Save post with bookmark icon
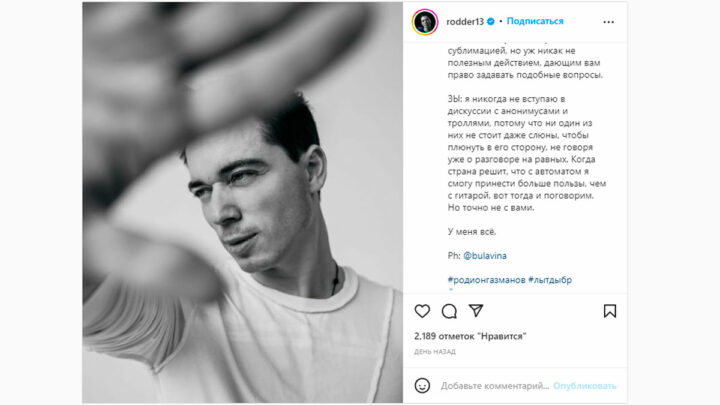Viewport: 720px width, 405px height. [610, 311]
